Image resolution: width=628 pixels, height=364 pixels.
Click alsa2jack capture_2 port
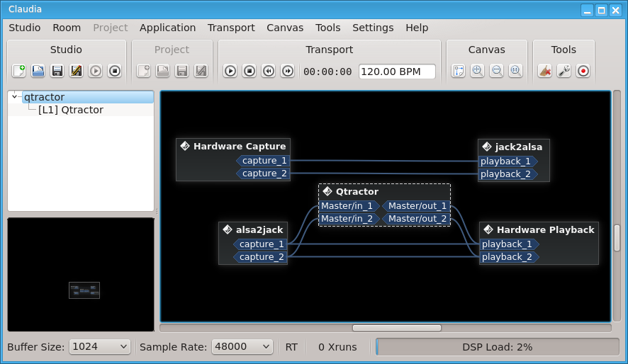click(260, 257)
